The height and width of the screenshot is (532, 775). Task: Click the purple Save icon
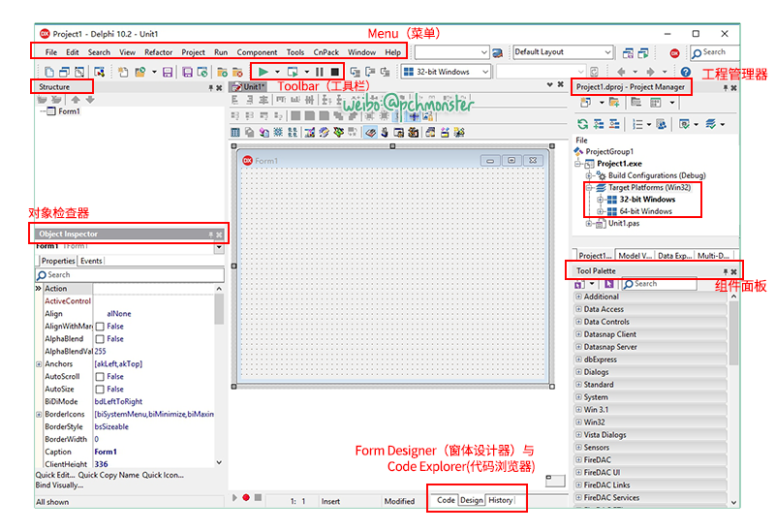point(168,72)
